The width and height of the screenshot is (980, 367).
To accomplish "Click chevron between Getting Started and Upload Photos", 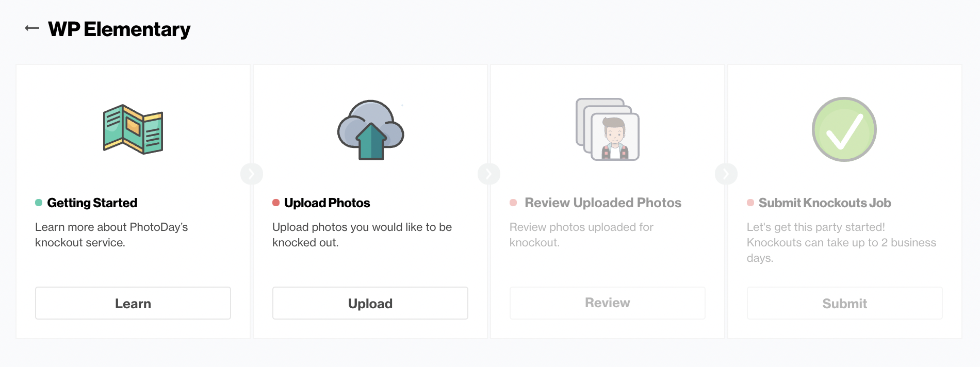I will pyautogui.click(x=252, y=174).
